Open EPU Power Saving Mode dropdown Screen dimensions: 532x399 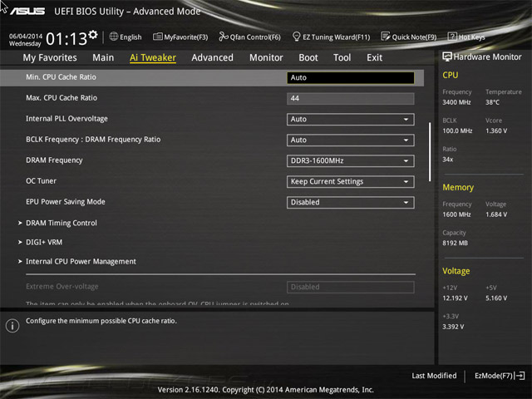pos(351,203)
